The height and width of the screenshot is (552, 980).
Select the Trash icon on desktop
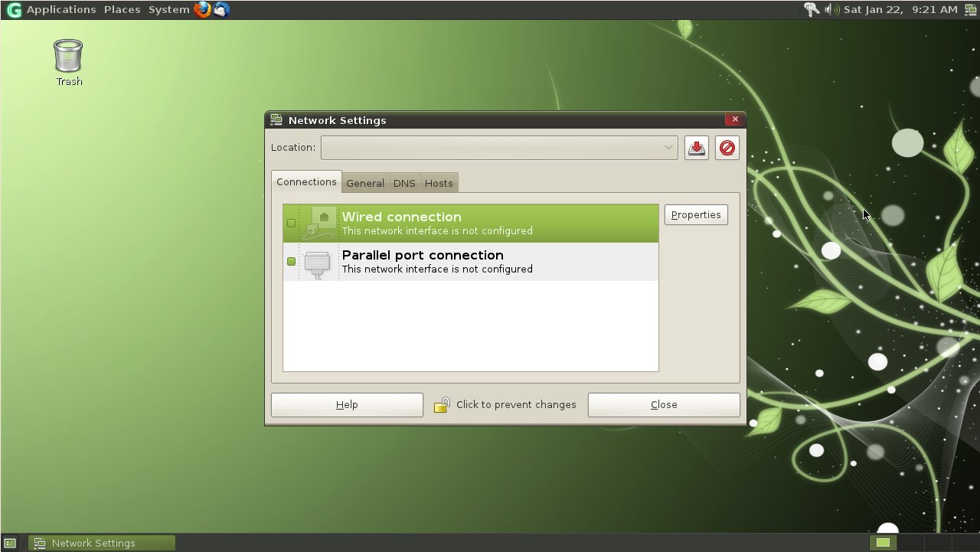coord(68,57)
